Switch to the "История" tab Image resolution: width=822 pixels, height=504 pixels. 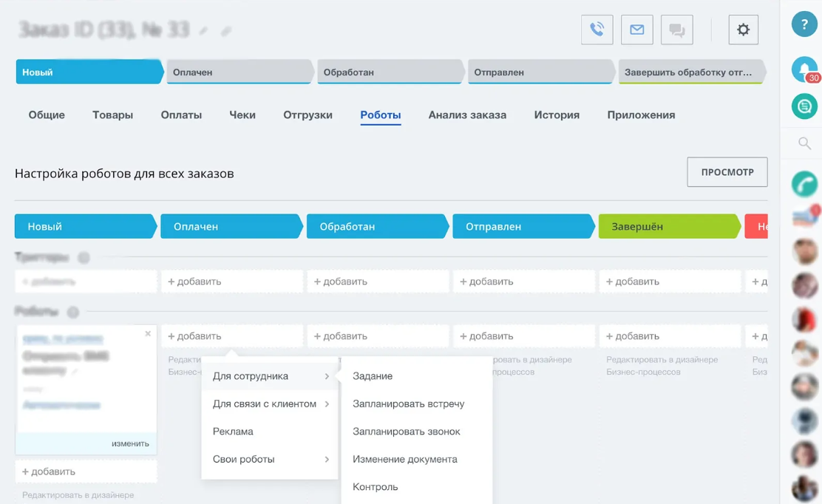(557, 115)
